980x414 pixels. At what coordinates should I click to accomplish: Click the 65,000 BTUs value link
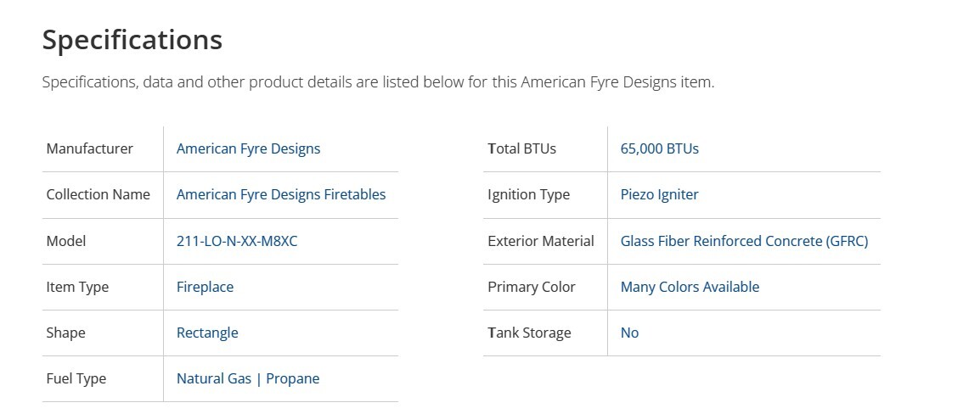(659, 148)
